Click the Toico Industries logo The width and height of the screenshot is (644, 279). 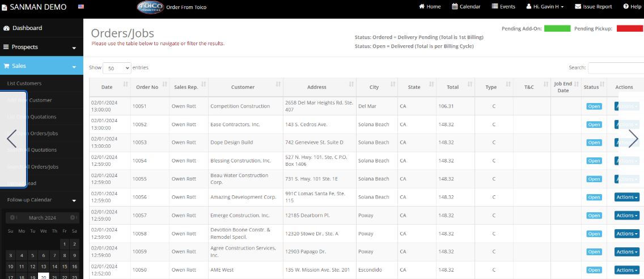[x=150, y=7]
